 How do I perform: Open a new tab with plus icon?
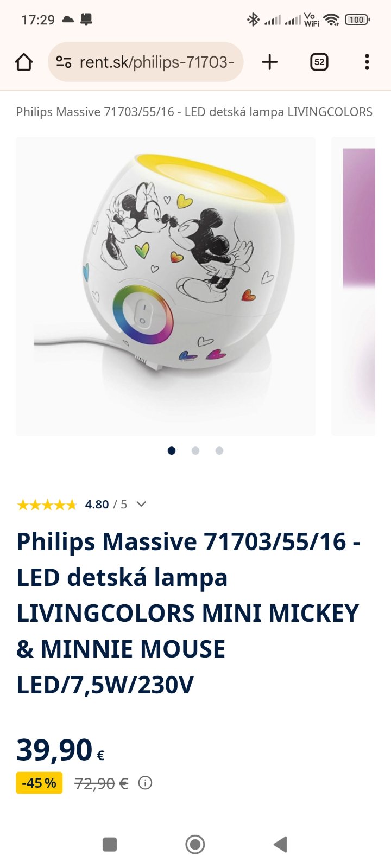(x=269, y=62)
